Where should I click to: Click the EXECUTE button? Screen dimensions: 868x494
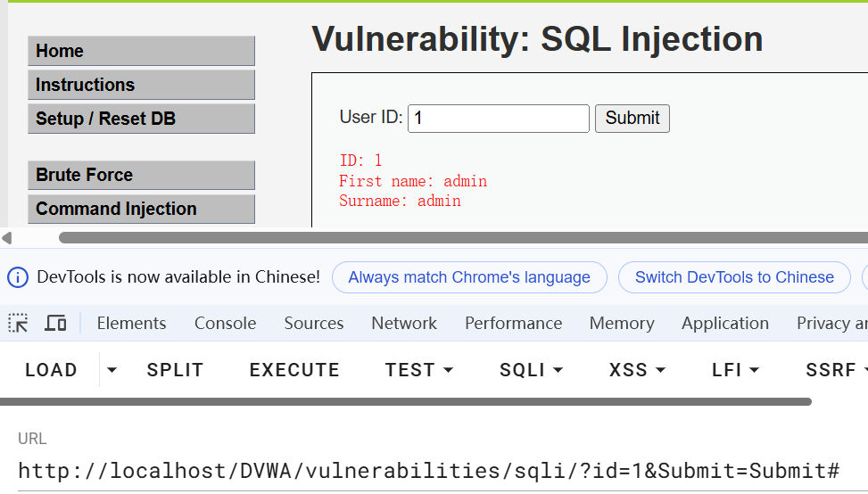(x=294, y=370)
